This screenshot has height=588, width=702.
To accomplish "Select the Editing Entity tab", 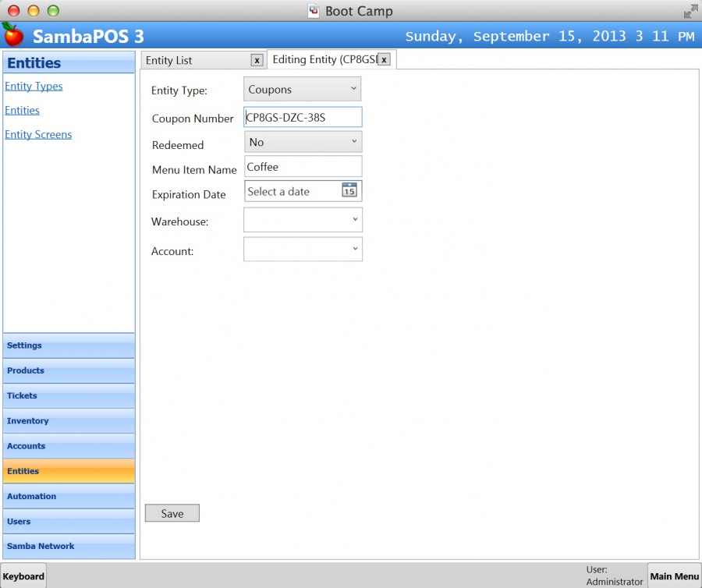I will [x=324, y=59].
